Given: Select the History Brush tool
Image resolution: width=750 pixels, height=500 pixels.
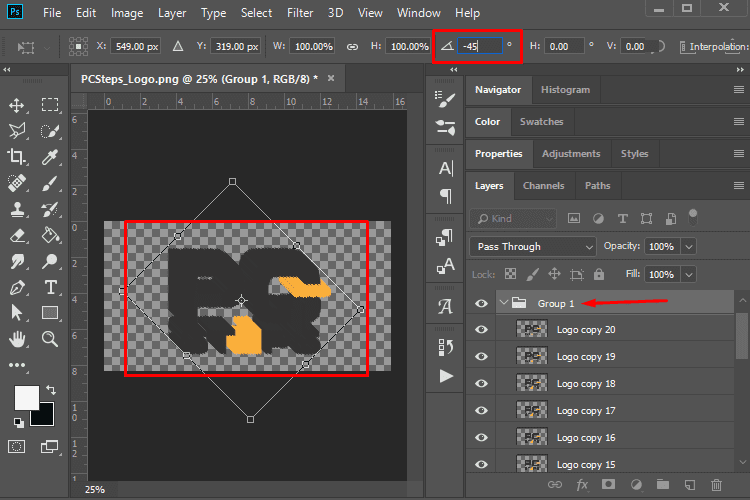Looking at the screenshot, I should click(x=50, y=209).
